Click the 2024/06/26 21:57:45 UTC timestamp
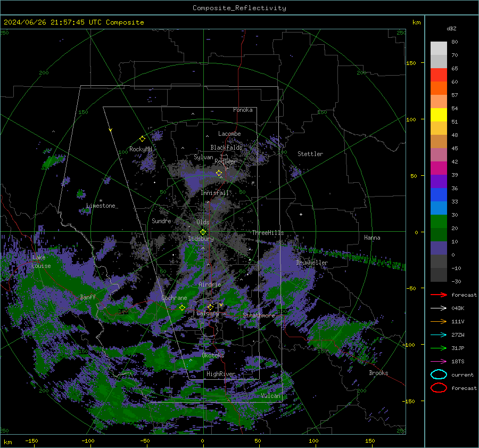Viewport: 479px width, 448px height. tap(74, 22)
